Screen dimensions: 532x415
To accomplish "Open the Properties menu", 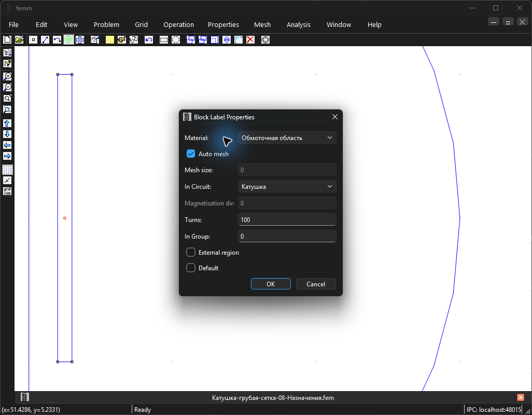I will pos(223,25).
